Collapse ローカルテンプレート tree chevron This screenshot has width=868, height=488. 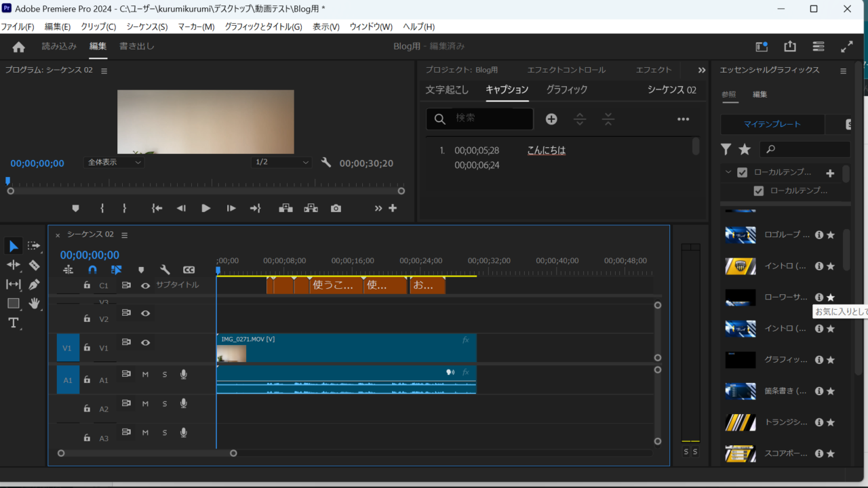pos(728,172)
